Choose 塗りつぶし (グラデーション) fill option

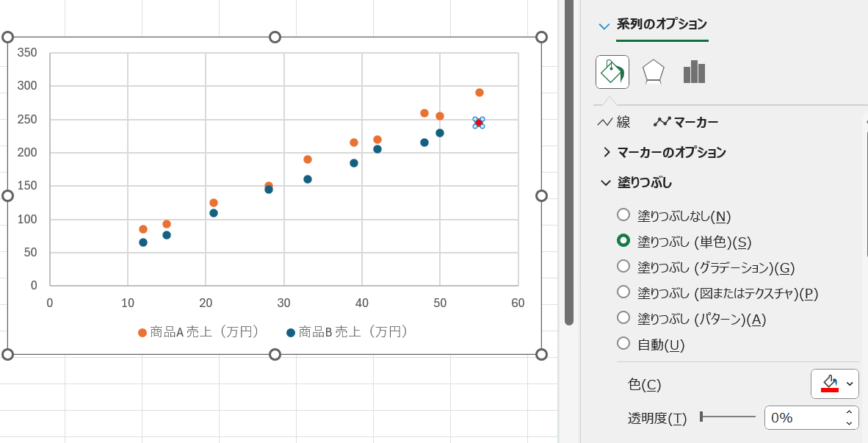[623, 266]
